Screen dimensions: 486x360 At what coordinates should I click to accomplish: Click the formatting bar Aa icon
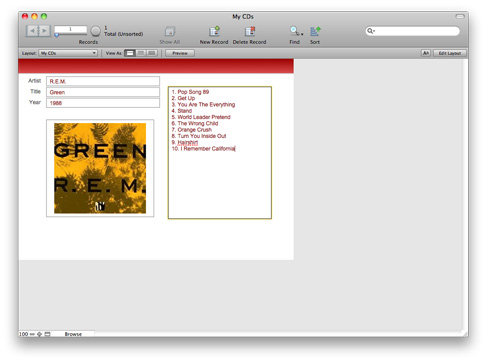[426, 53]
